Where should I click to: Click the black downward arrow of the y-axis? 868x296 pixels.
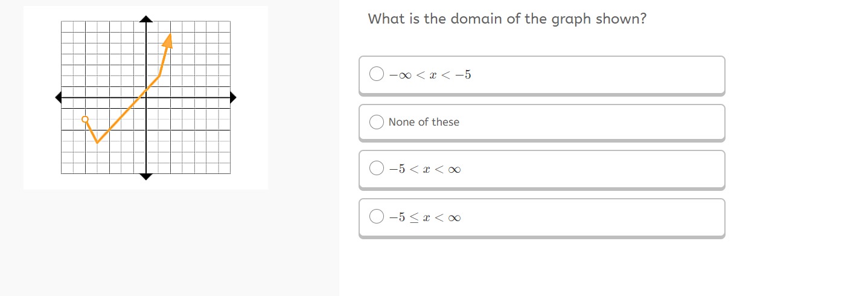(x=145, y=176)
